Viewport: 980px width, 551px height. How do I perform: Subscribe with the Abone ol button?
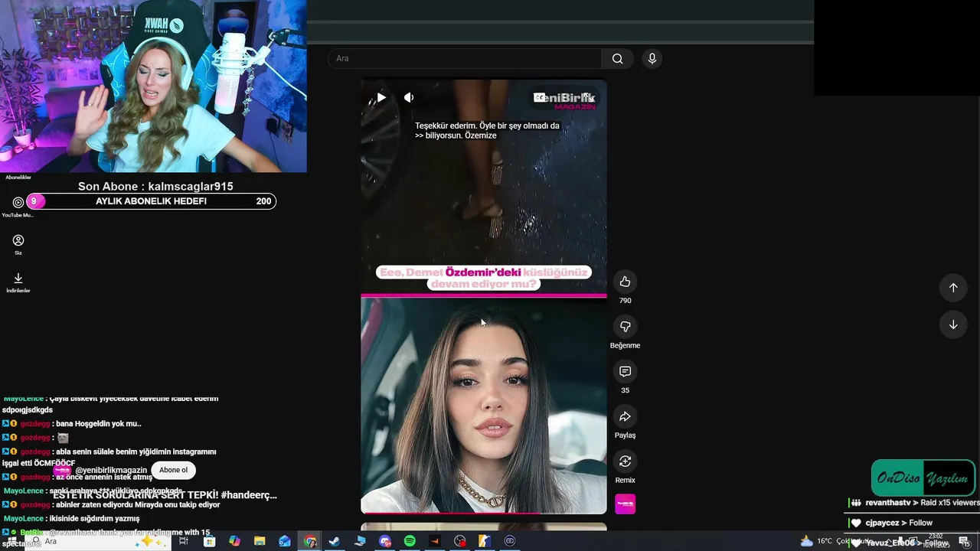(x=173, y=470)
